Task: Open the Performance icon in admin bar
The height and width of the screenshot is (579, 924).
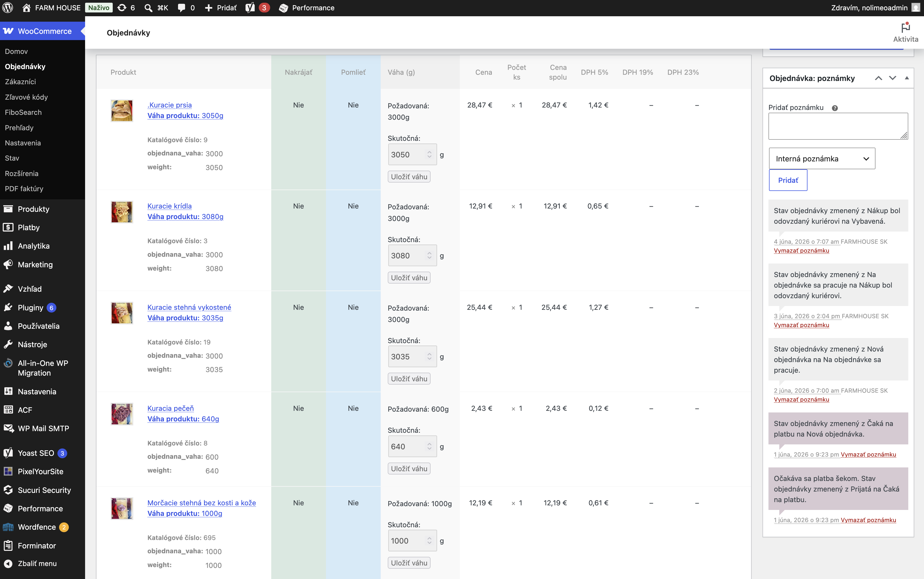Action: (x=283, y=8)
